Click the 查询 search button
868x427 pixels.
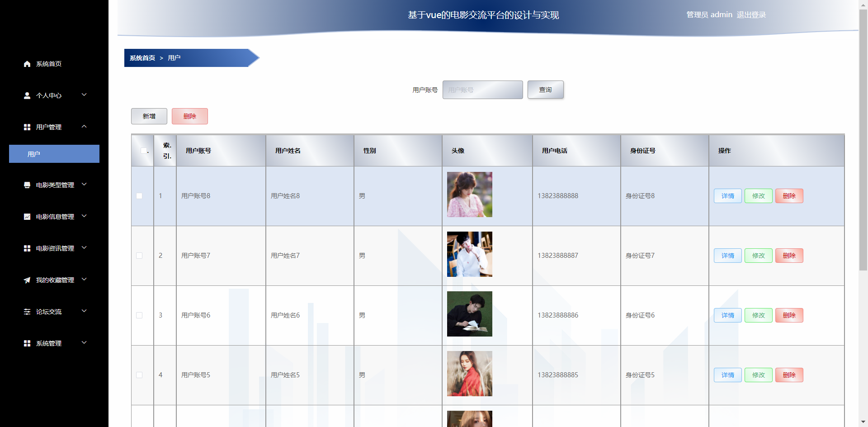click(x=546, y=90)
